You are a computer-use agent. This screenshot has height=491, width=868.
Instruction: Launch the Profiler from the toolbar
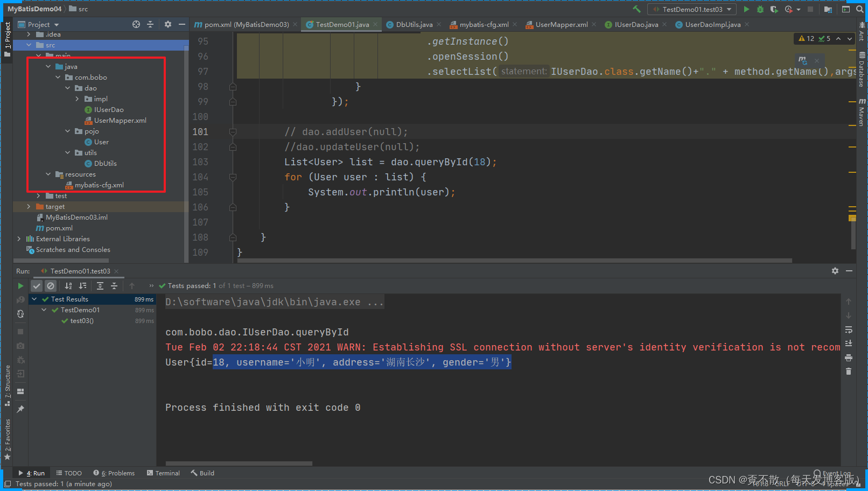(x=787, y=9)
